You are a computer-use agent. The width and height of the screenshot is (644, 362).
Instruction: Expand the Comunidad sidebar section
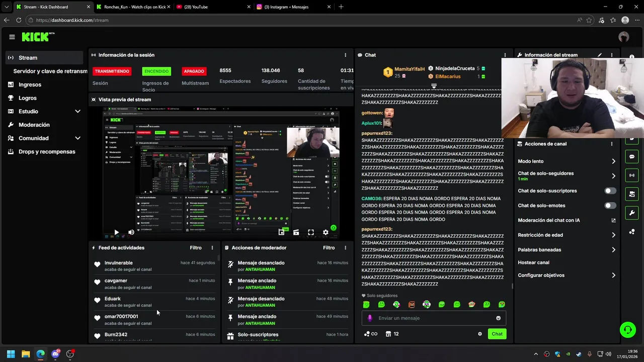(x=77, y=138)
